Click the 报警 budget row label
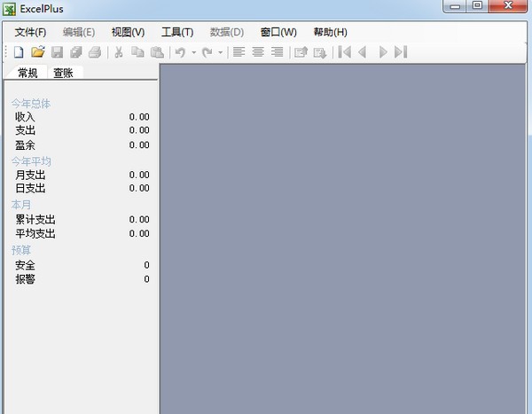The height and width of the screenshot is (414, 532). [25, 279]
